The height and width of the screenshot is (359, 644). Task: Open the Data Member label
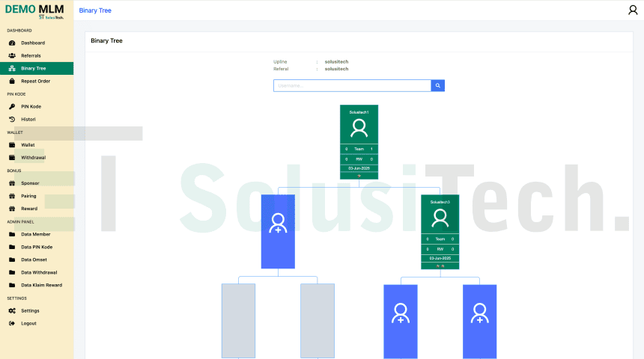36,234
